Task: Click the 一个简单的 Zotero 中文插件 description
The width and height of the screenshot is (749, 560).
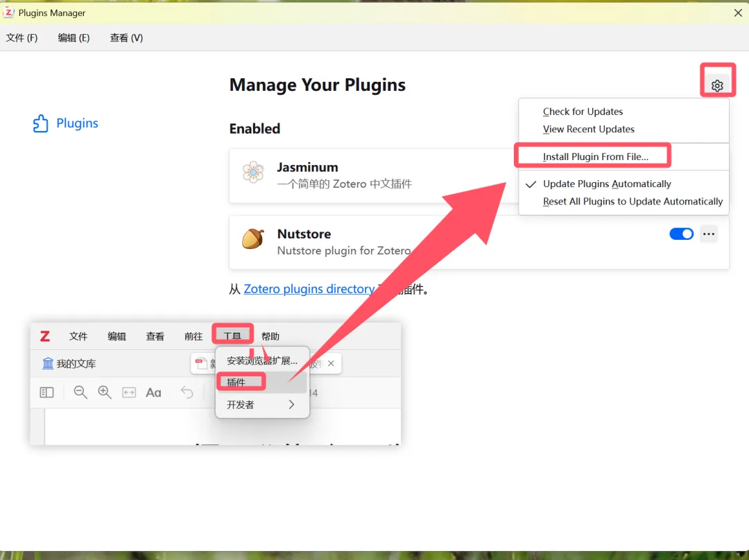Action: coord(345,184)
